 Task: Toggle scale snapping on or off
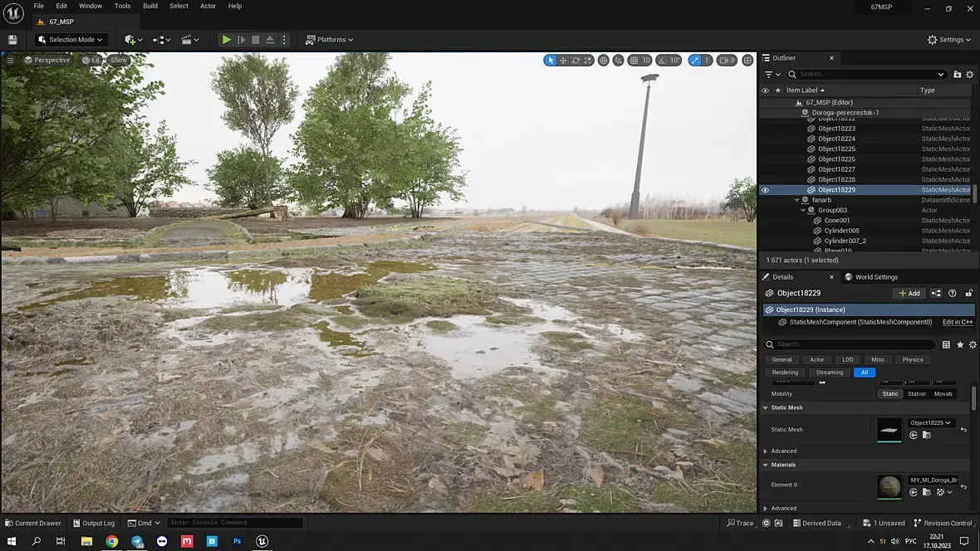coord(694,60)
